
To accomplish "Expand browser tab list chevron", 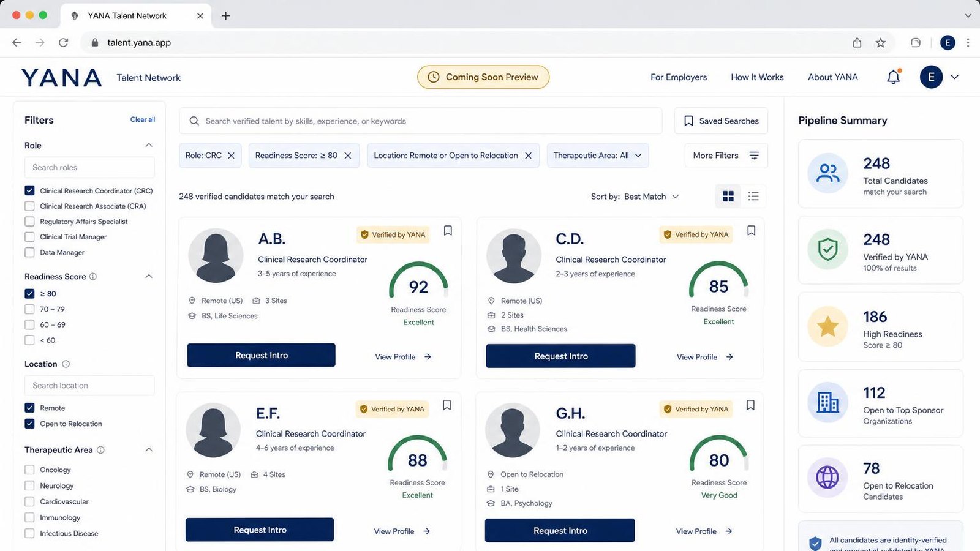I will click(x=968, y=16).
